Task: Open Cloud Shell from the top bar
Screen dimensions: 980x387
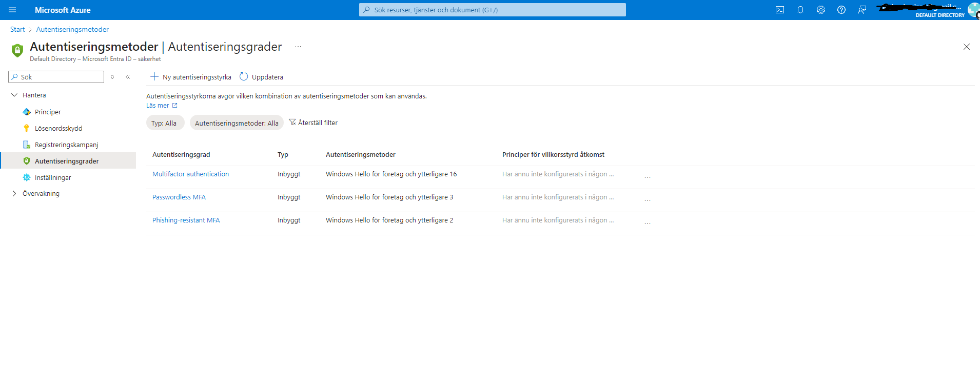Action: (780, 10)
